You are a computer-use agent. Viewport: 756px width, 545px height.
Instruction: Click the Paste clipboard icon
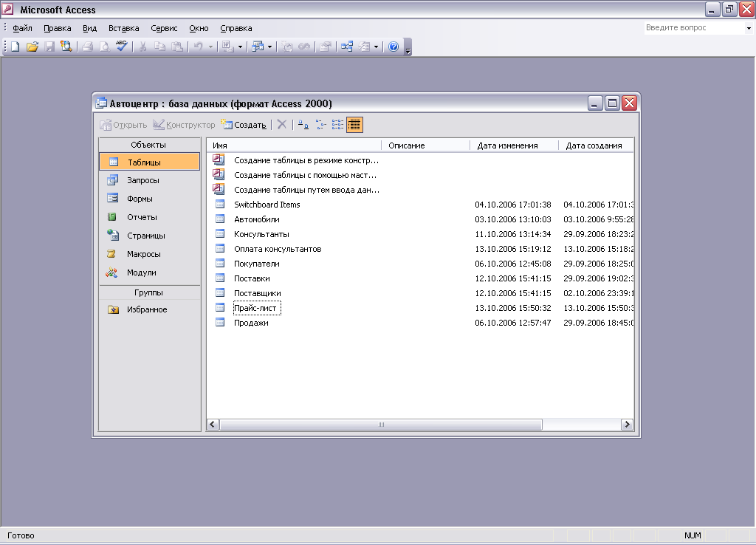(x=177, y=47)
